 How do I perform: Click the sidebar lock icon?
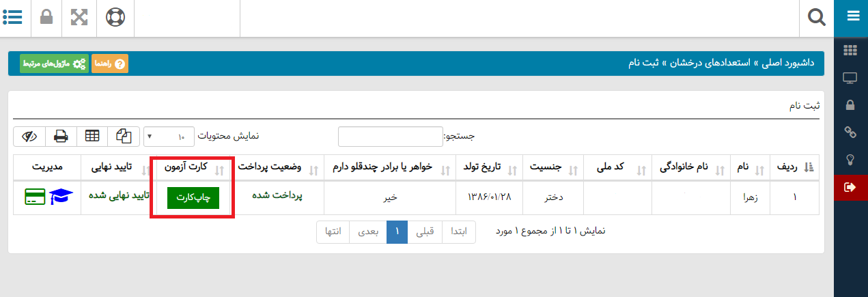pos(851,105)
